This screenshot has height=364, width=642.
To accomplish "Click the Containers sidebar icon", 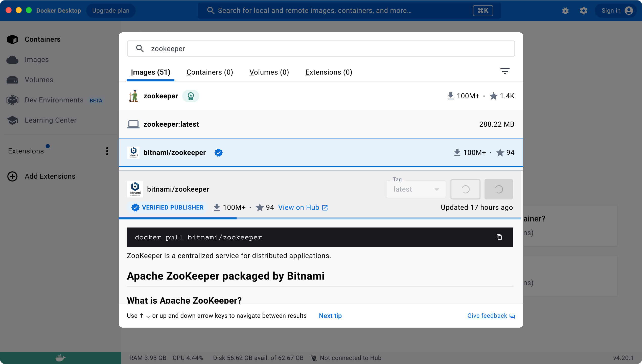I will tap(12, 39).
